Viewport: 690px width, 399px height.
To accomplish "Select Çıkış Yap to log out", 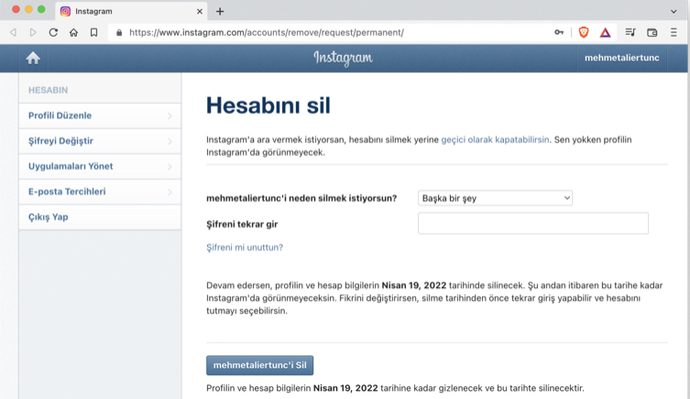I will 100,217.
